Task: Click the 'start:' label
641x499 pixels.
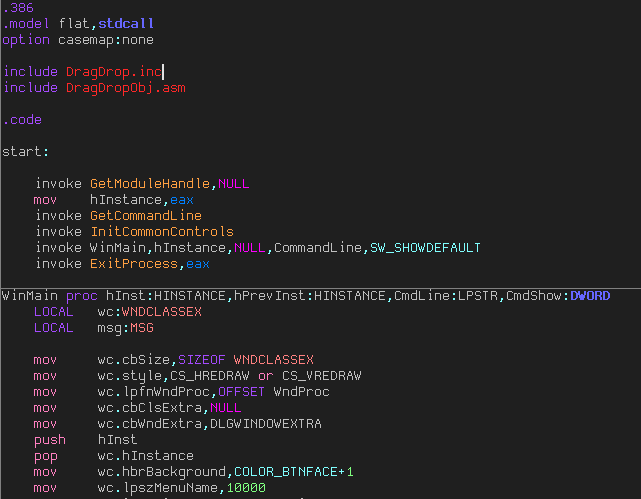Action: pyautogui.click(x=25, y=152)
